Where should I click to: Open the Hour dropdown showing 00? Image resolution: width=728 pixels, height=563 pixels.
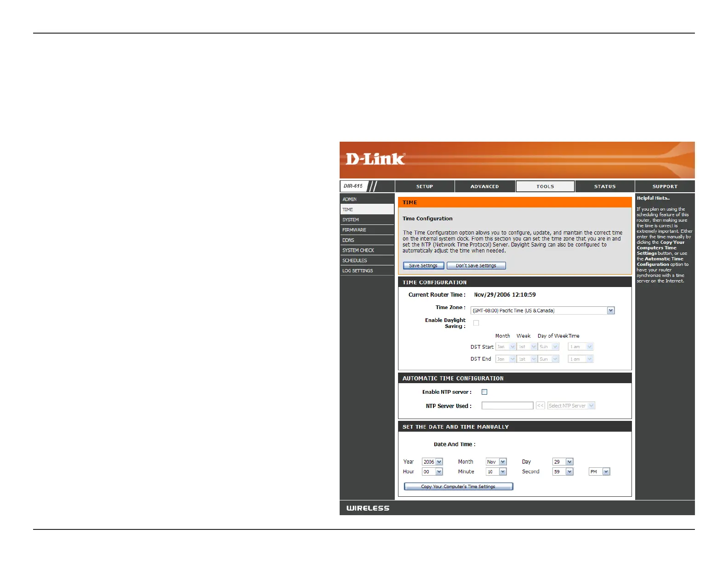tap(432, 472)
